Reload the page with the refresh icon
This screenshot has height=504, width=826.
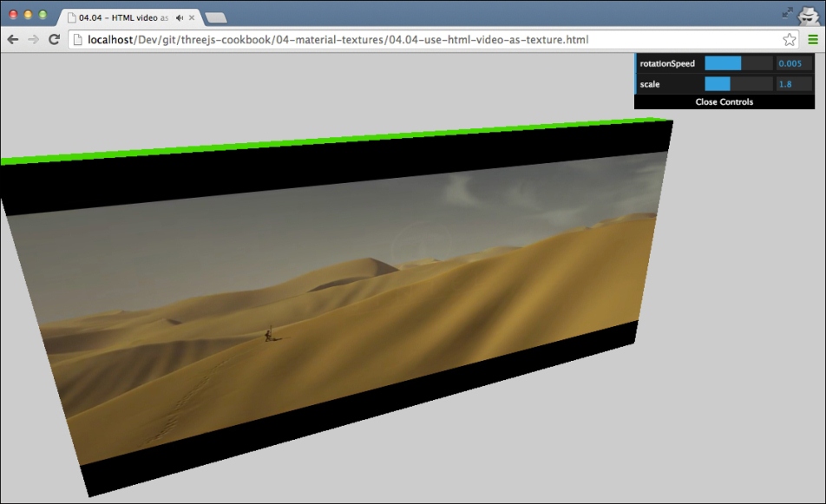coord(54,40)
